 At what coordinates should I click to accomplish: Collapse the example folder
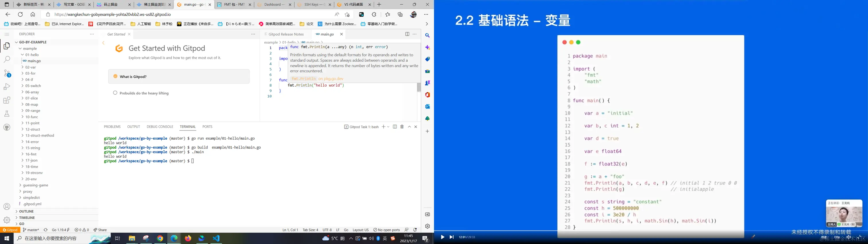click(x=20, y=48)
